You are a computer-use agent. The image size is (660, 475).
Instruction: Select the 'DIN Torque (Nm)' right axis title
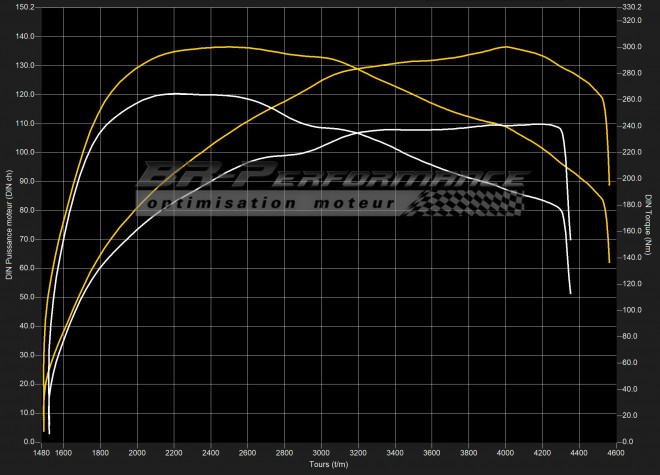pos(648,222)
